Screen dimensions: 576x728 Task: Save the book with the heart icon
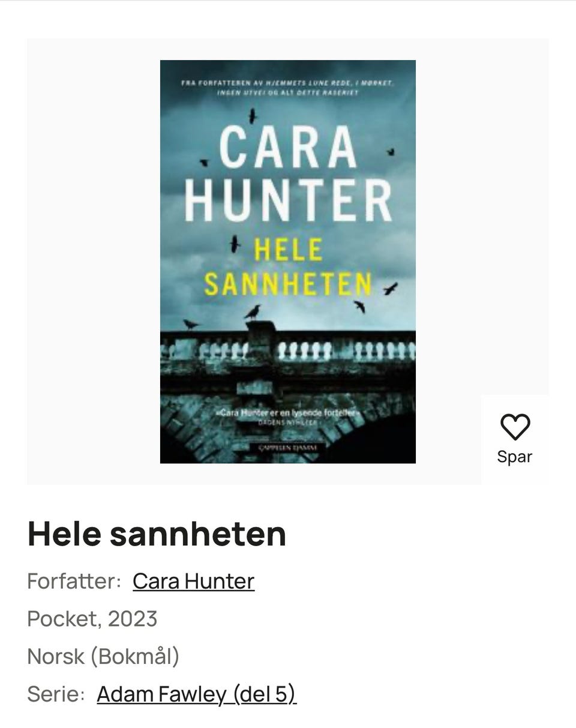(515, 427)
